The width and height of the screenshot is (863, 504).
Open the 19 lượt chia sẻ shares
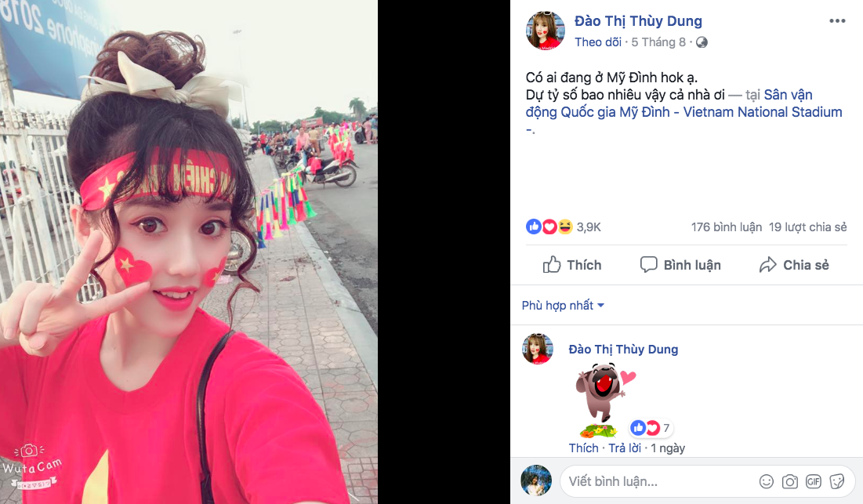[807, 227]
